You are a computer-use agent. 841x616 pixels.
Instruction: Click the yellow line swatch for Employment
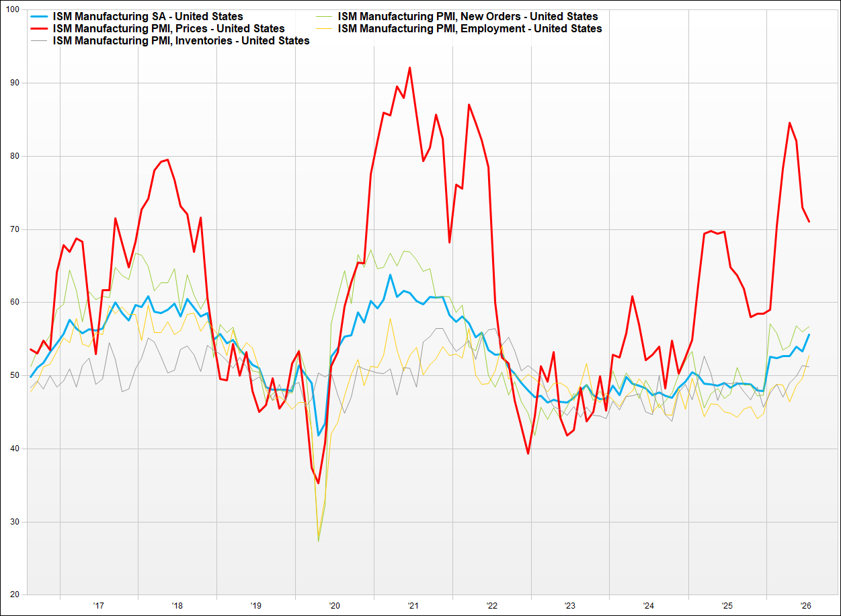(x=325, y=28)
